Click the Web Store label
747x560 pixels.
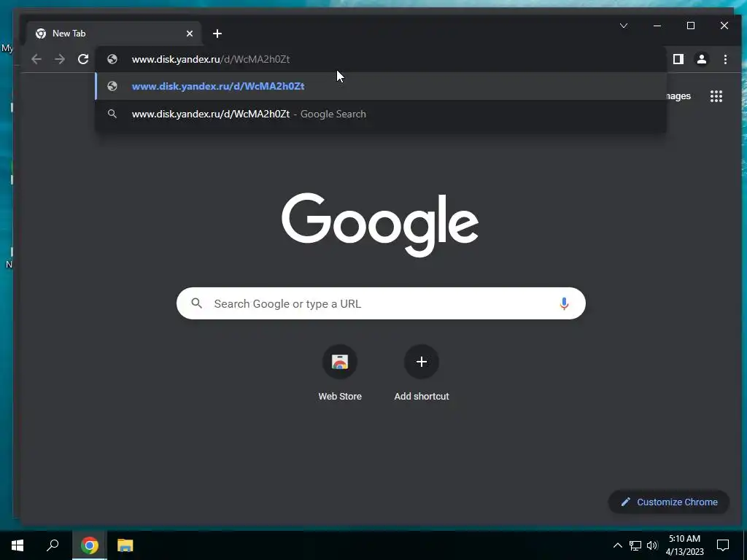340,396
